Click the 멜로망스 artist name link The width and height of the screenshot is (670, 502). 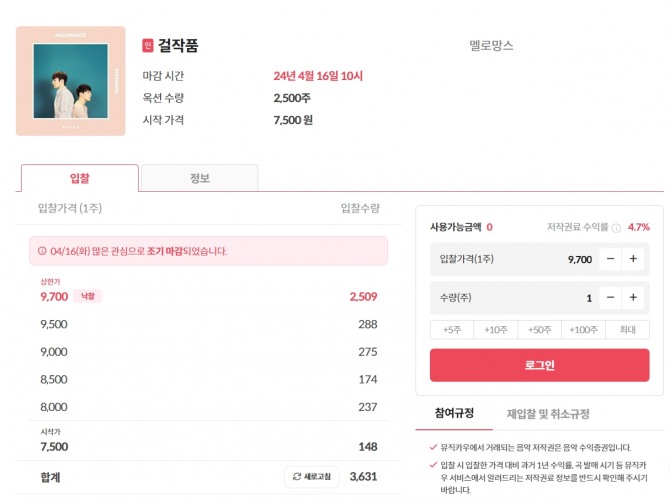click(491, 45)
